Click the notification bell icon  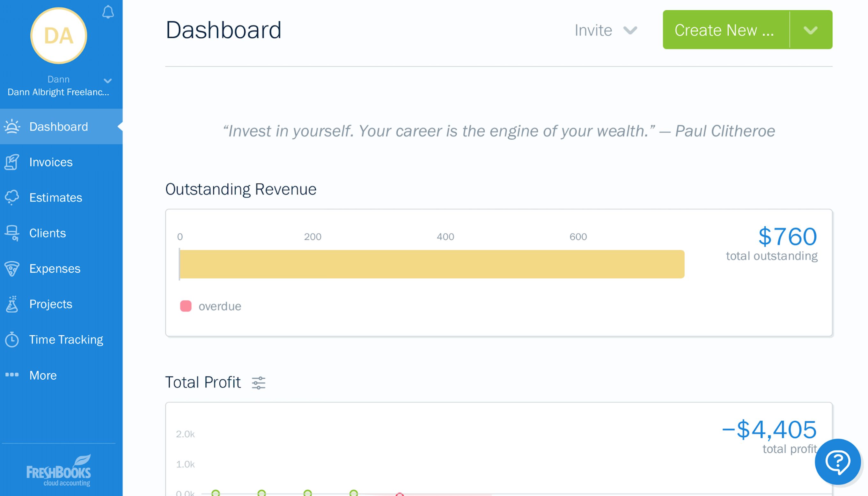(108, 12)
